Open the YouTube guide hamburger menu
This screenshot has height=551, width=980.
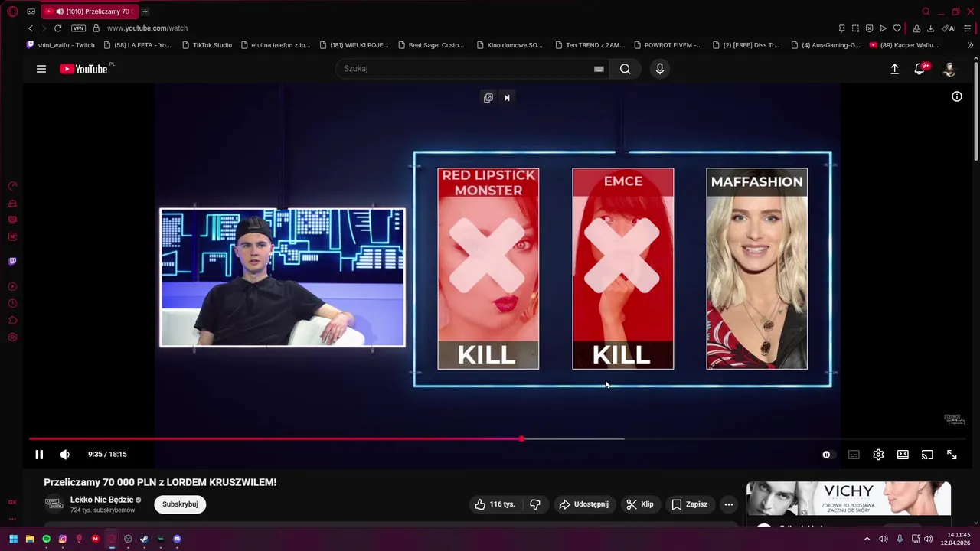click(x=41, y=69)
